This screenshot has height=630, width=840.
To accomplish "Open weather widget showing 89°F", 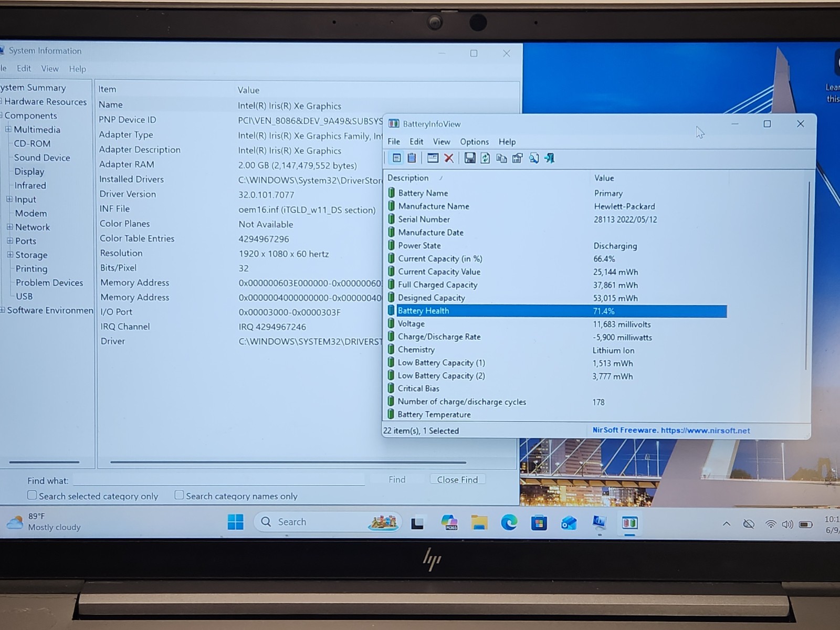I will click(44, 522).
